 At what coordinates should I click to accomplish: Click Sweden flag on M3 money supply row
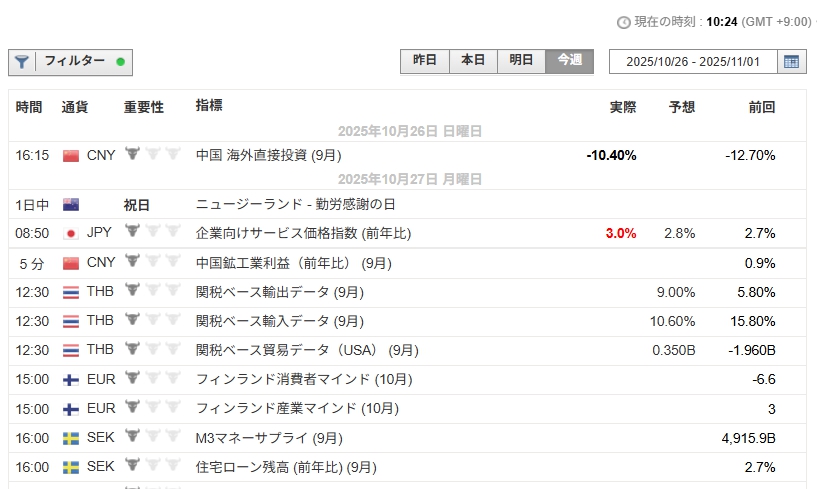click(x=71, y=438)
